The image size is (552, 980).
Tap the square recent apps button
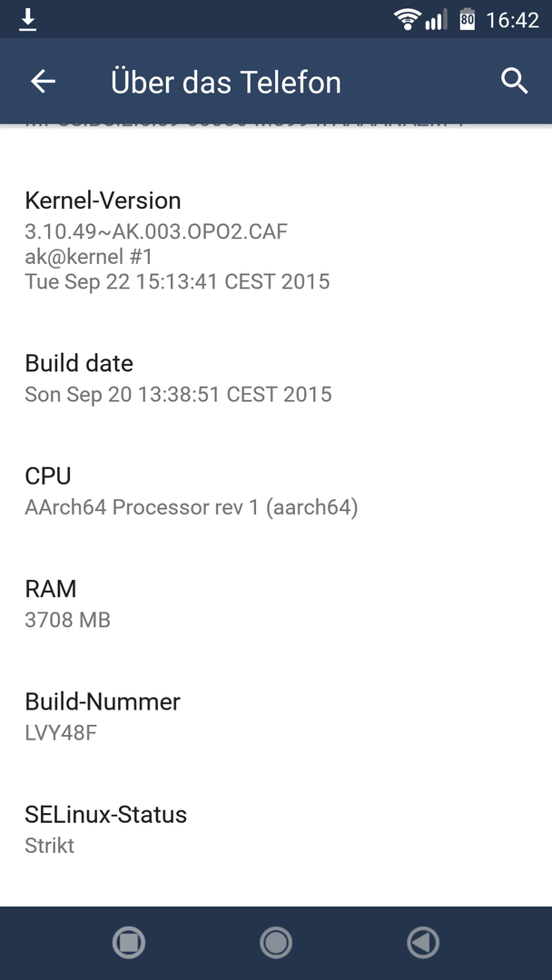click(129, 943)
